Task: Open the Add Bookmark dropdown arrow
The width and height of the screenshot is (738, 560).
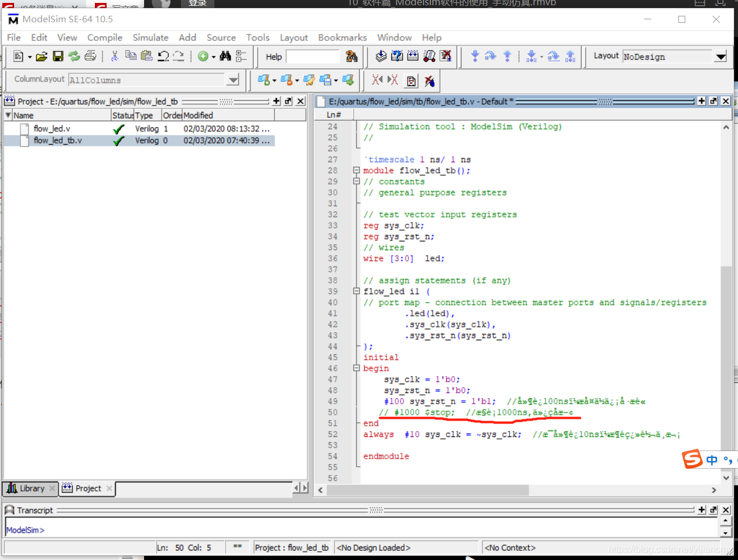Action: [x=274, y=80]
